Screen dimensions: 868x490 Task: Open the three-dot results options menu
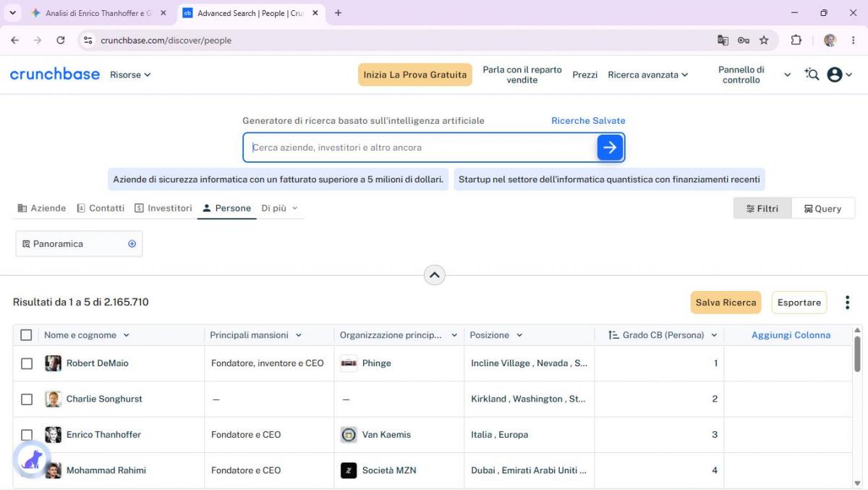(847, 303)
